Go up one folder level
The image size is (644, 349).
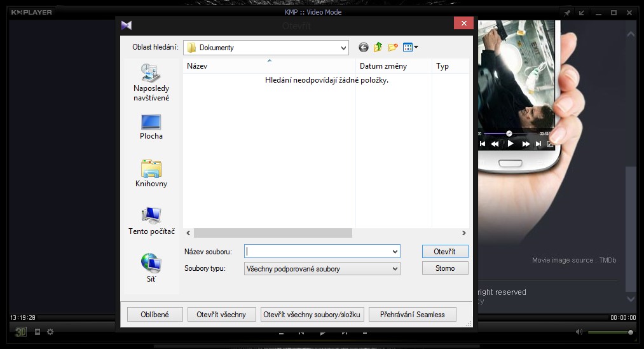tap(378, 47)
